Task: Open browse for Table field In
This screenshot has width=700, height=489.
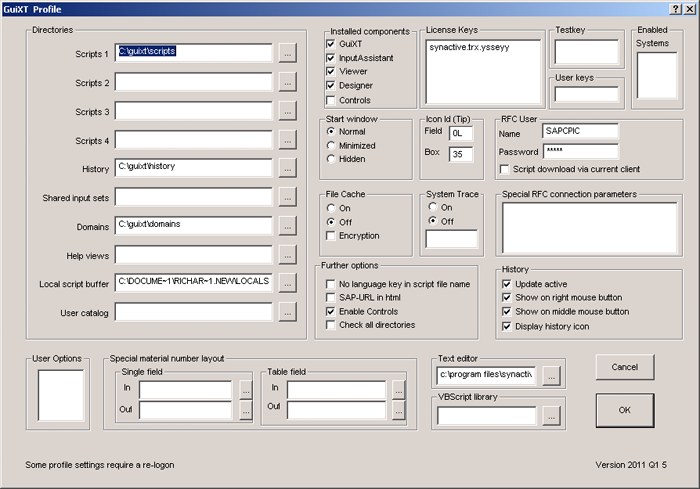Action: pos(399,390)
